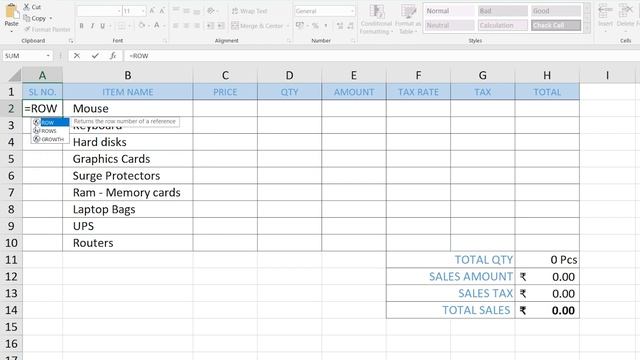640x360 pixels.
Task: Cancel formula entry with X
Action: click(x=77, y=56)
